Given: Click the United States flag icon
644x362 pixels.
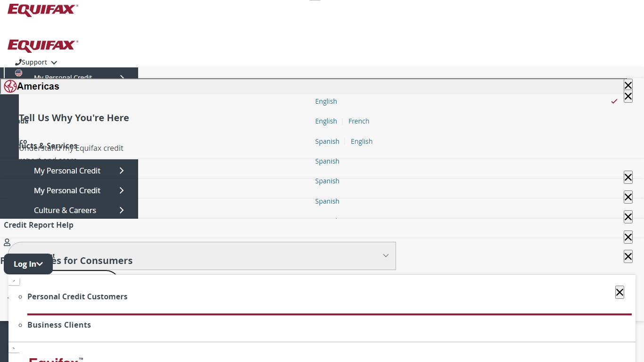Looking at the screenshot, I should pos(18,73).
